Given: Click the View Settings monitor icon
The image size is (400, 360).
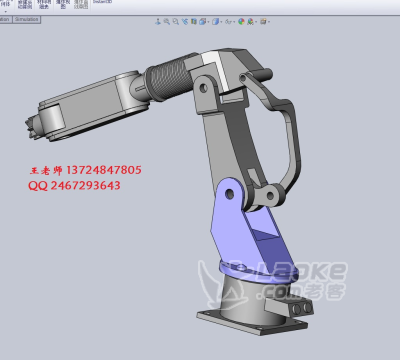Looking at the screenshot, I should (x=263, y=22).
